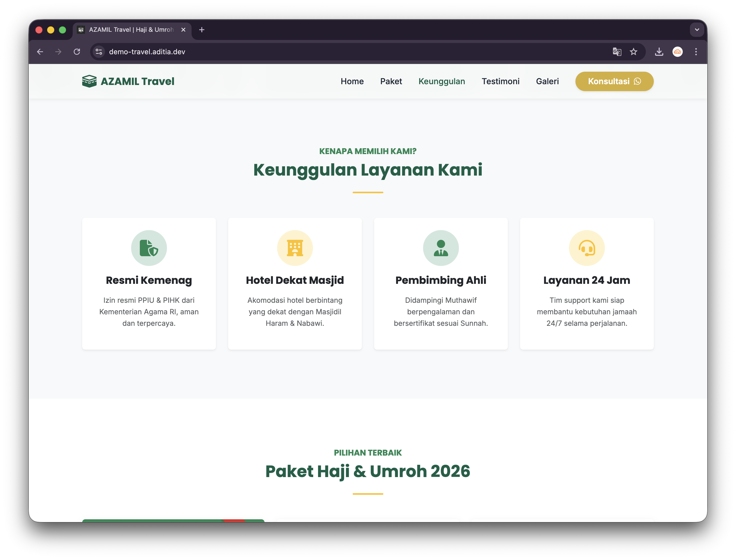Viewport: 736px width, 560px height.
Task: Expand the tab search dropdown arrow
Action: pyautogui.click(x=697, y=30)
